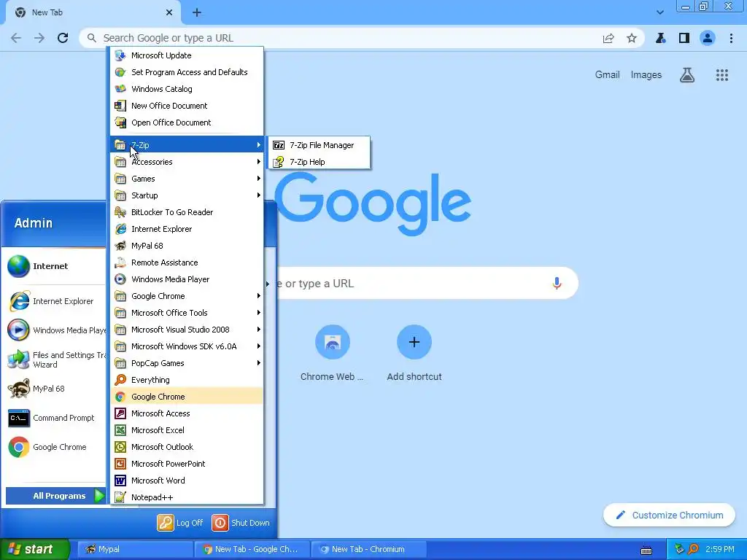Click the voice search microphone icon
This screenshot has height=560, width=747.
point(557,284)
